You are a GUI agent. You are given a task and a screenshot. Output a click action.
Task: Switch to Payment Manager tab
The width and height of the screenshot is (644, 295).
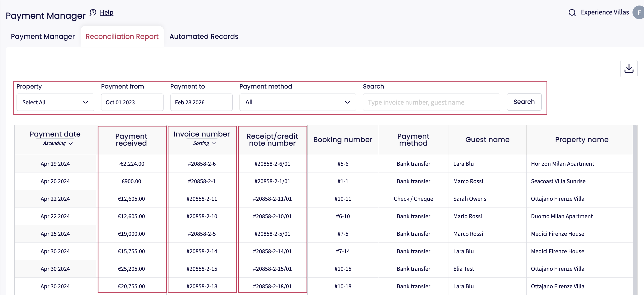[x=43, y=36]
